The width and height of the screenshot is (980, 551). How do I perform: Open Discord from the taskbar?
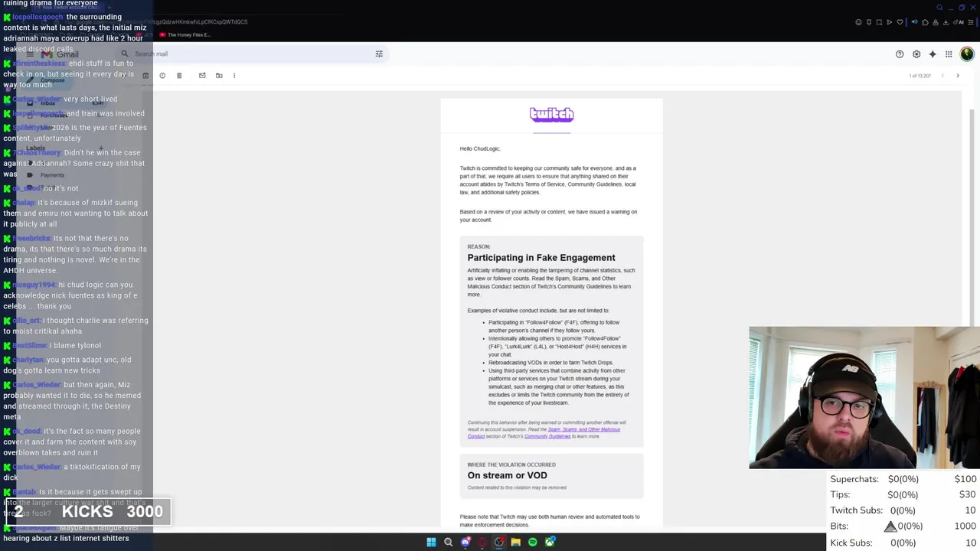(465, 542)
